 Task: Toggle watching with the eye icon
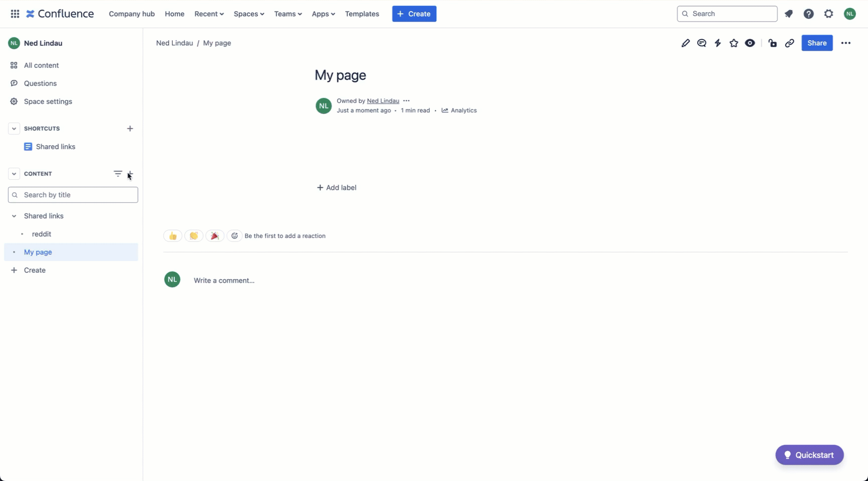(x=750, y=43)
